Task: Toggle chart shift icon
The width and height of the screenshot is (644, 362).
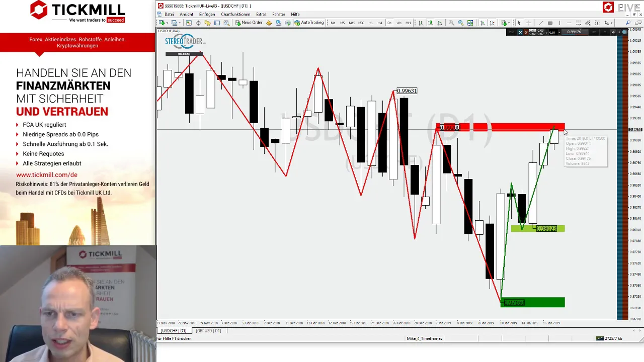Action: click(x=492, y=23)
